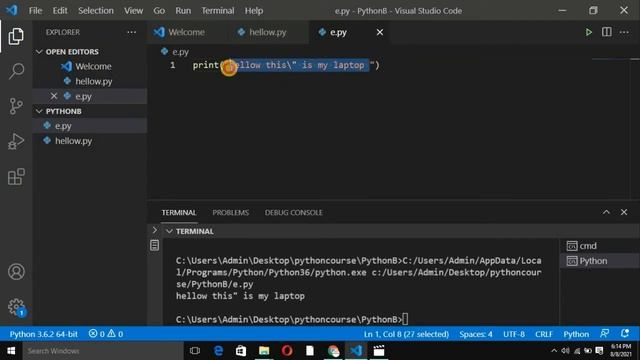The height and width of the screenshot is (360, 640).
Task: Close e.py in Open Editors list
Action: [x=54, y=96]
